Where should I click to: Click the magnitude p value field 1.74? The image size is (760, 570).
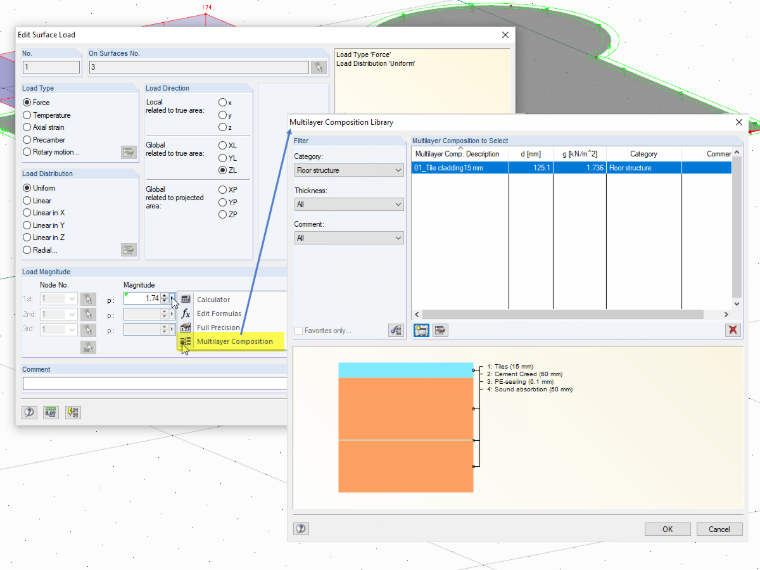[142, 299]
